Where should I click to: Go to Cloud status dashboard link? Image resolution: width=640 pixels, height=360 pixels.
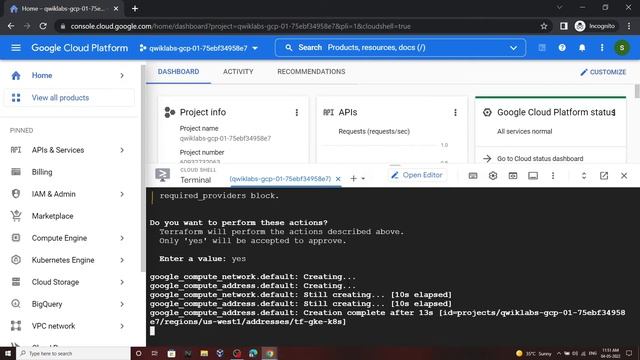tap(540, 158)
